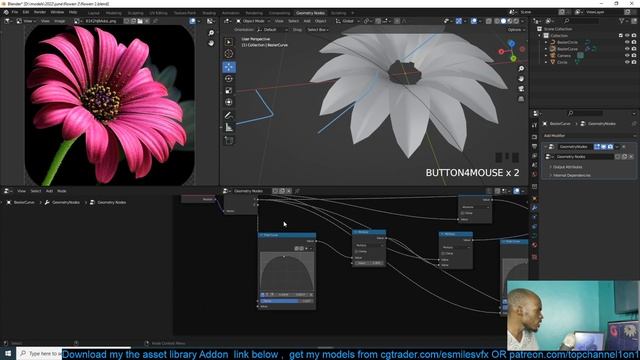The image size is (640, 360).
Task: Hide the Collection with its eye icon
Action: 627,36
